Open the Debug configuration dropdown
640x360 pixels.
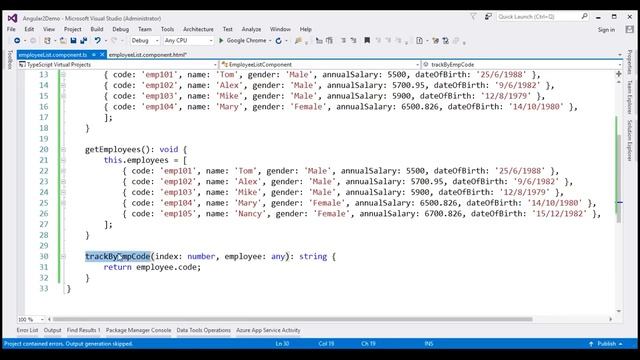click(145, 40)
